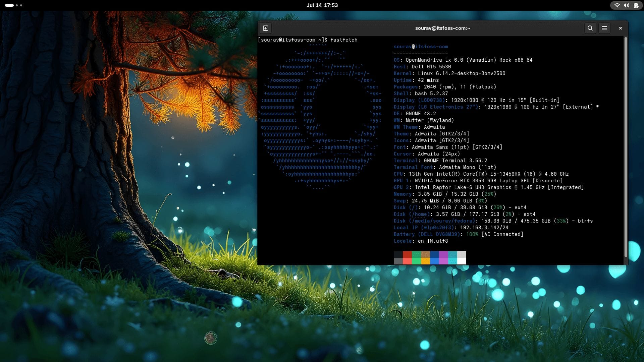Open the system tray quick settings

pos(626,5)
